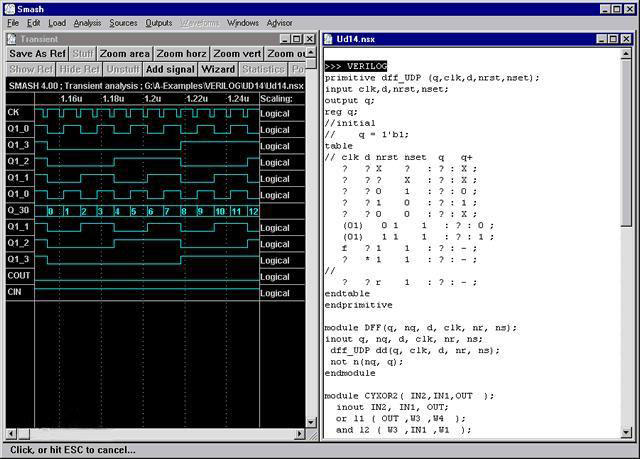Screen dimensions: 640x459
Task: Launch the Wizard button
Action: [x=218, y=70]
